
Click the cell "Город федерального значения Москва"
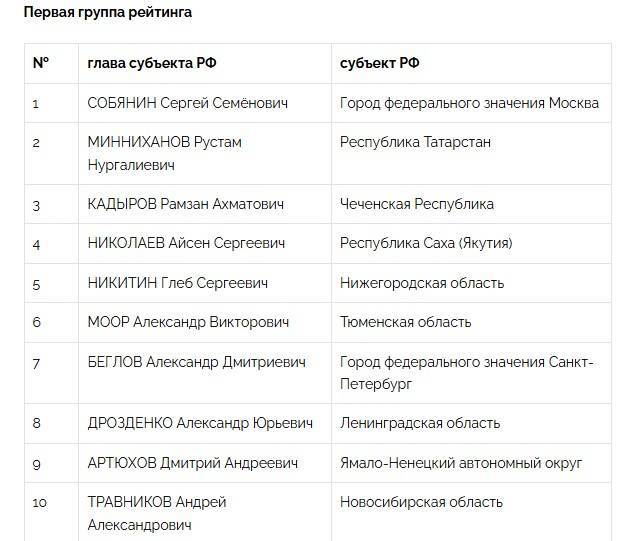(x=469, y=103)
